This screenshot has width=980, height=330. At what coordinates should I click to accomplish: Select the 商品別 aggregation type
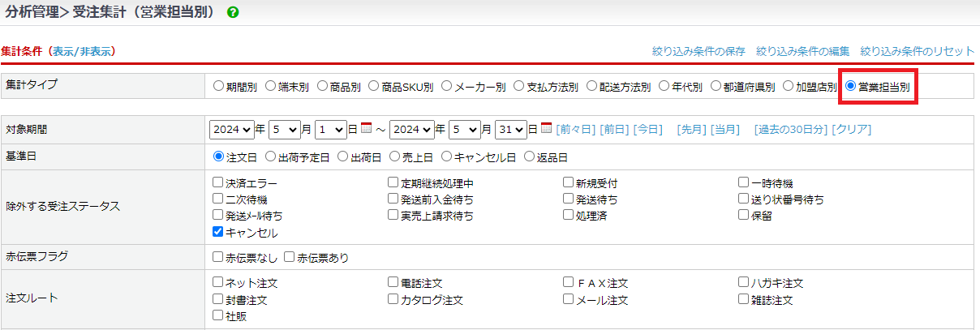pos(322,86)
